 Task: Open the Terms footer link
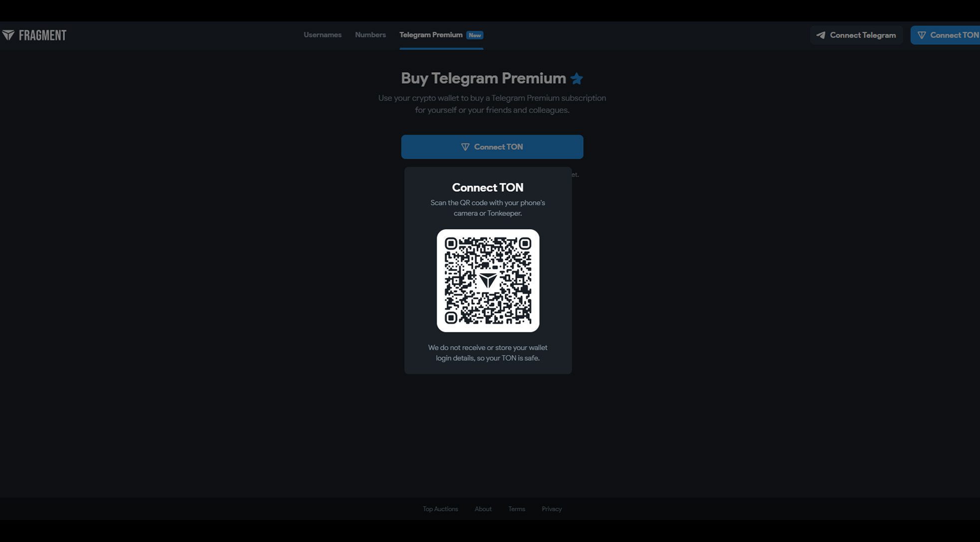coord(517,509)
